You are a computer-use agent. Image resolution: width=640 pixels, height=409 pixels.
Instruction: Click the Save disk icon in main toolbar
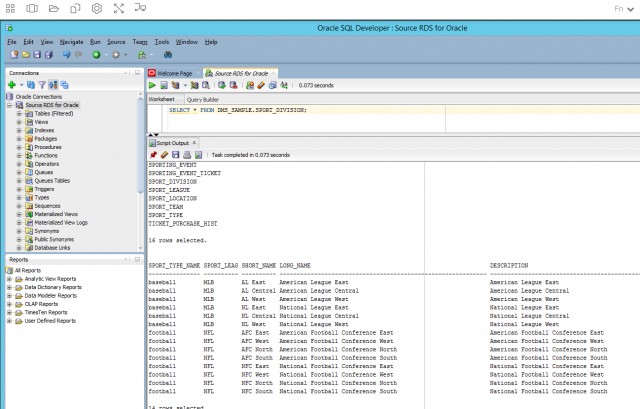pos(37,54)
